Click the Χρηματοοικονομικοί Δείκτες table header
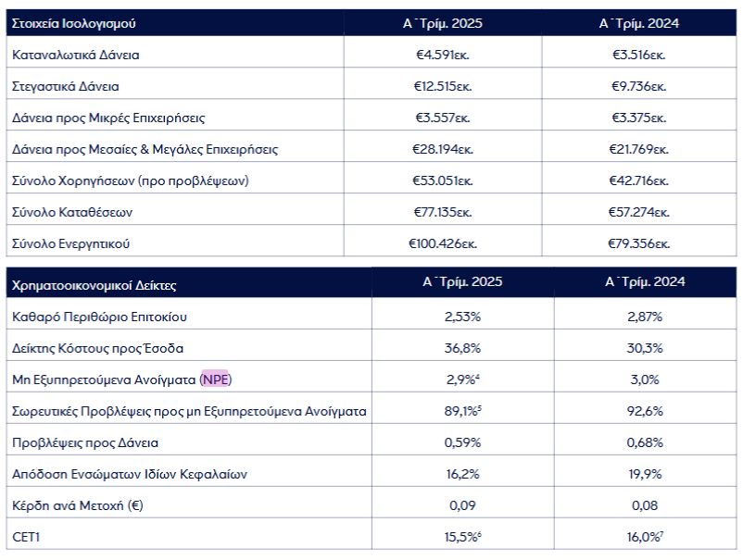This screenshot has width=743, height=560. [x=94, y=286]
